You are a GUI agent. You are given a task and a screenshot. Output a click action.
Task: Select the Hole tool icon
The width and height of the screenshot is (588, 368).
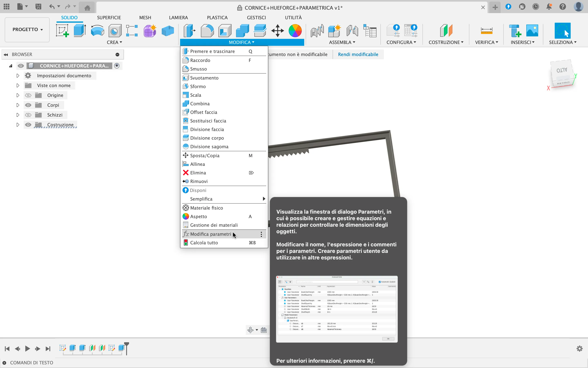pyautogui.click(x=115, y=31)
